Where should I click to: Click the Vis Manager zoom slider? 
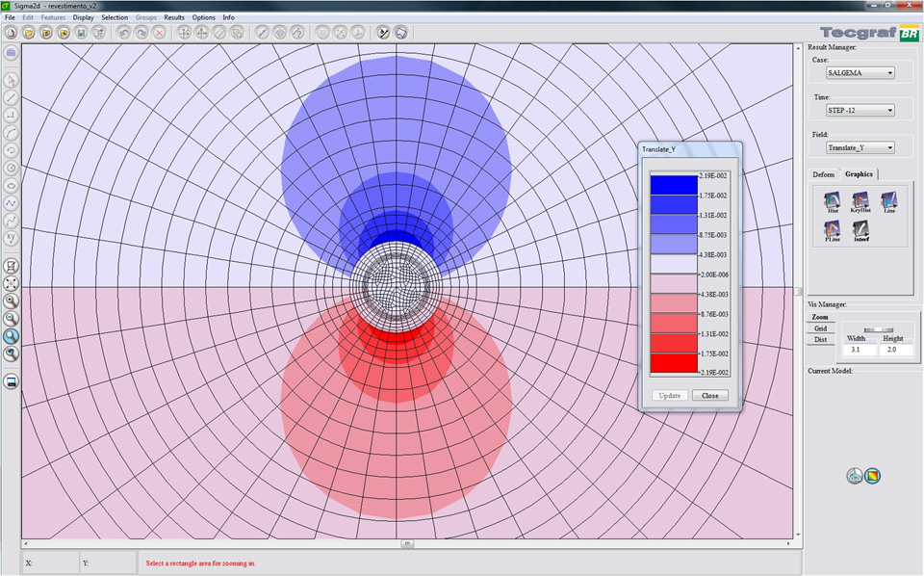pyautogui.click(x=878, y=329)
